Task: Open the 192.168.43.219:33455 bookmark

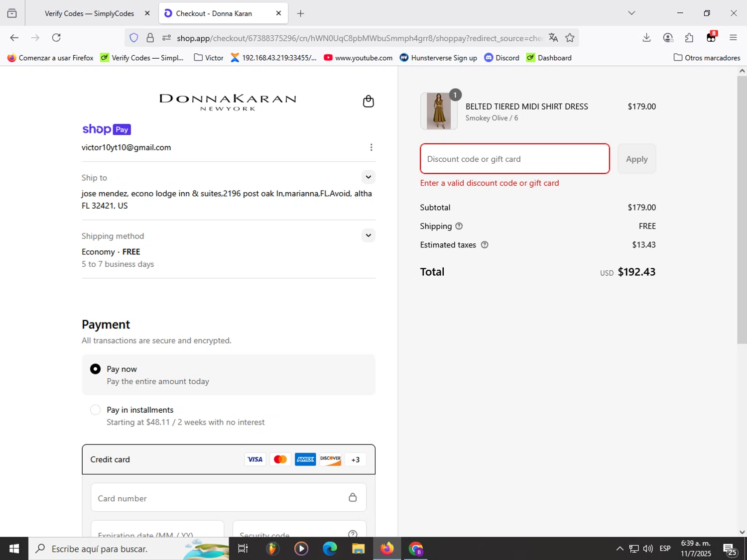Action: (273, 58)
